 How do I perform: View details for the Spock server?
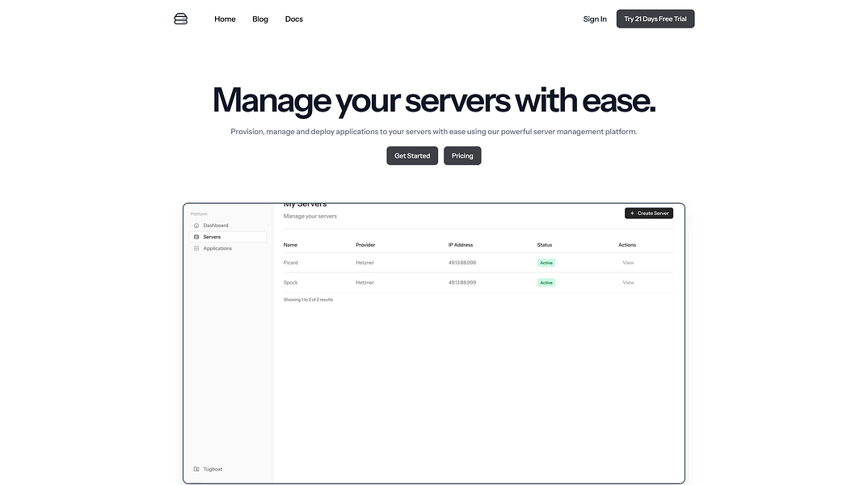click(x=628, y=282)
